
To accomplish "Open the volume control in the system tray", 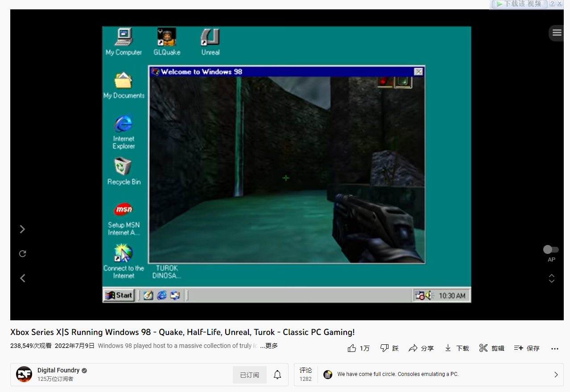I will [x=427, y=295].
